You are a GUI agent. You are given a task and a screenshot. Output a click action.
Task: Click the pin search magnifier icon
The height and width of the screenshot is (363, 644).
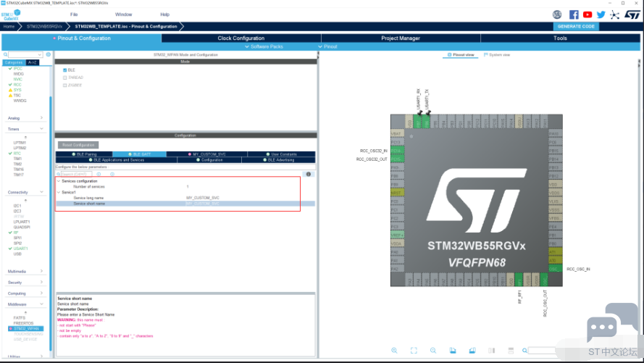524,350
